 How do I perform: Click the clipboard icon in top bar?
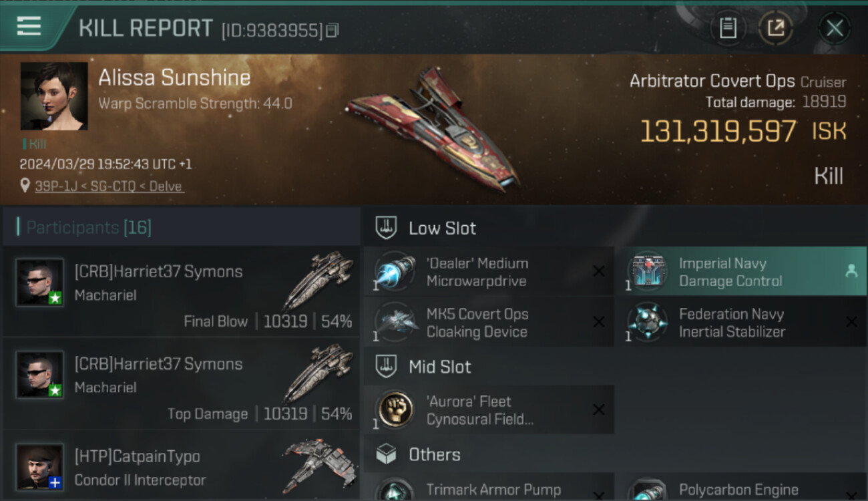(728, 28)
